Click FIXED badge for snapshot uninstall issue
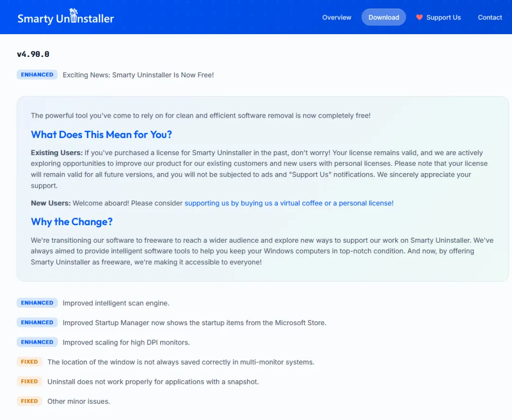Image resolution: width=512 pixels, height=420 pixels. coord(29,382)
